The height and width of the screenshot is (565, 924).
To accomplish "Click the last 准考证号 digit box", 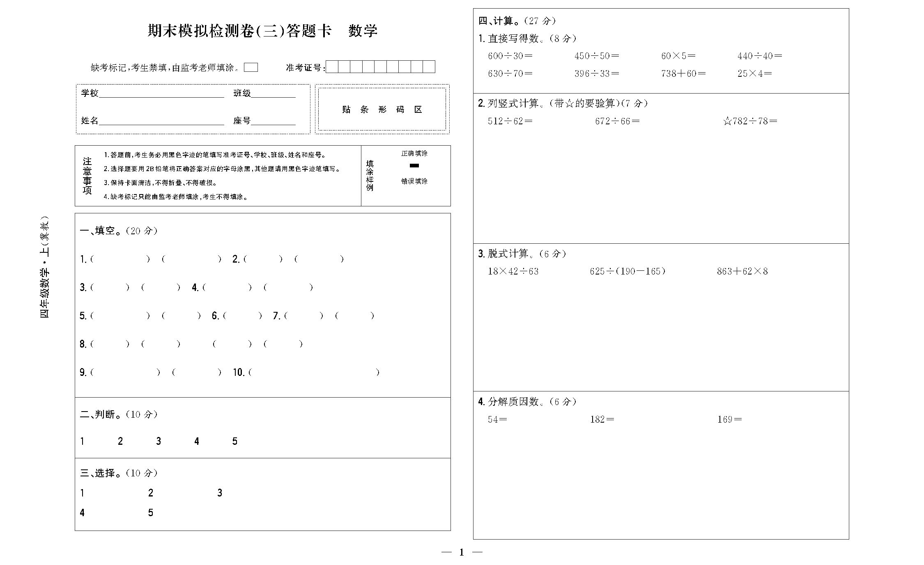I will 429,67.
